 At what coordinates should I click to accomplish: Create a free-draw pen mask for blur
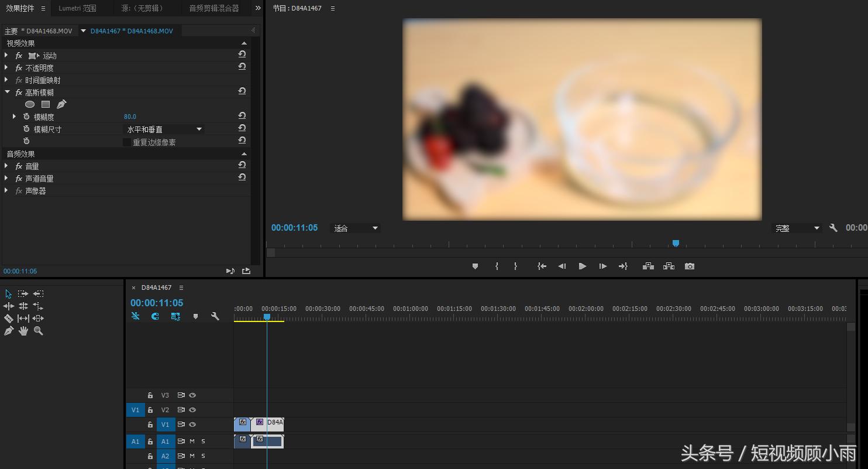61,104
